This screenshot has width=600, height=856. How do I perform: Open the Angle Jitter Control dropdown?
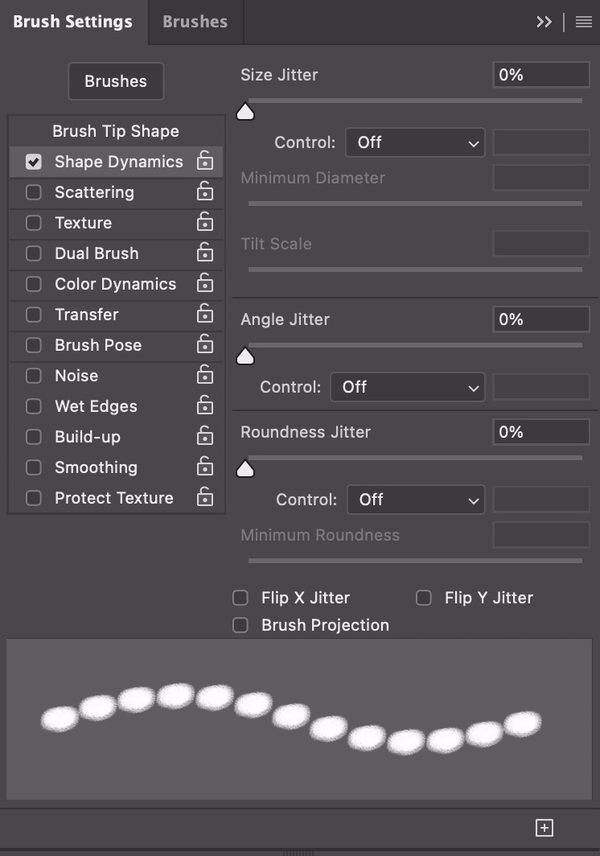[408, 387]
